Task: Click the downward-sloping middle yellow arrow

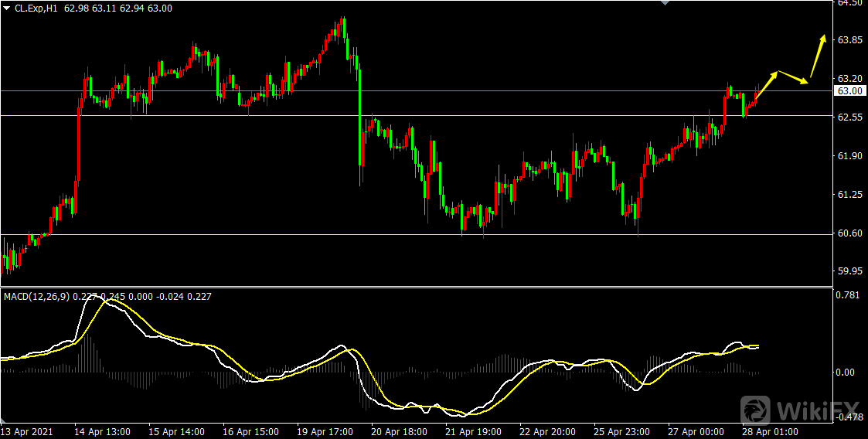Action: (x=794, y=77)
